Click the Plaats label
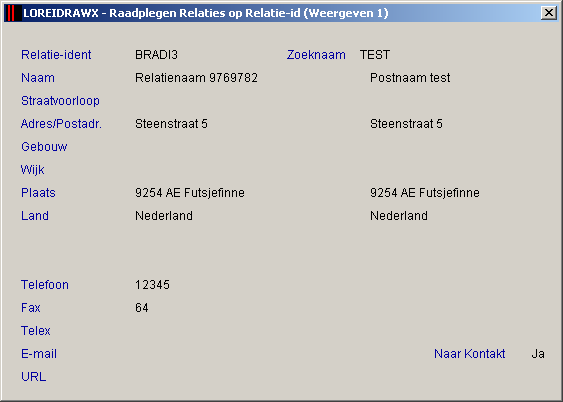 coord(38,192)
